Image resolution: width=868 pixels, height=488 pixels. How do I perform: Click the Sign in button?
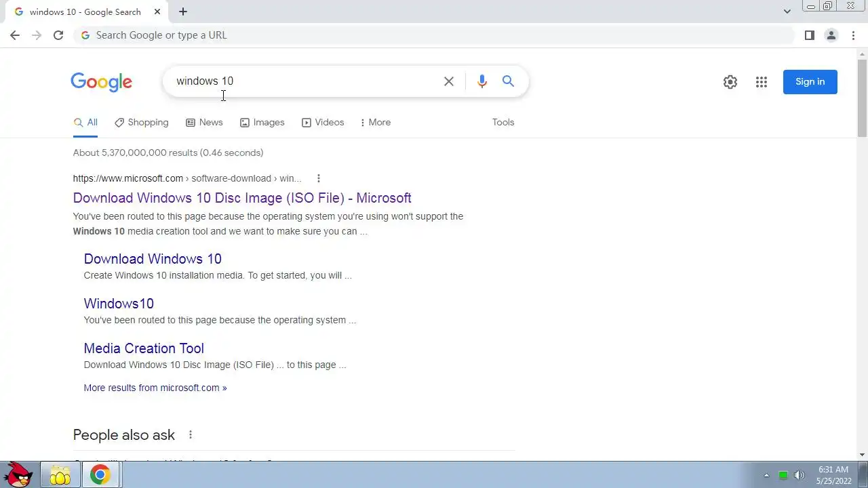pyautogui.click(x=810, y=82)
